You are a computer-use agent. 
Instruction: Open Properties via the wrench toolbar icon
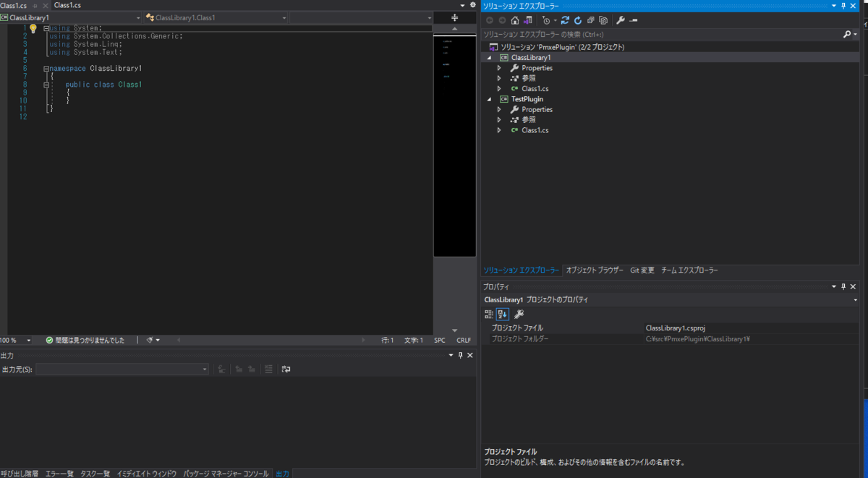click(x=620, y=20)
